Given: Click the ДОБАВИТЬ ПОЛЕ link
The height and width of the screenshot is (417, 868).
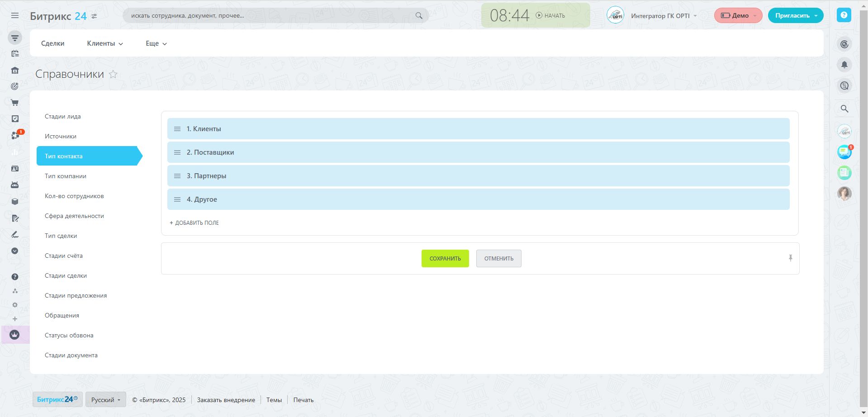Looking at the screenshot, I should tap(194, 223).
